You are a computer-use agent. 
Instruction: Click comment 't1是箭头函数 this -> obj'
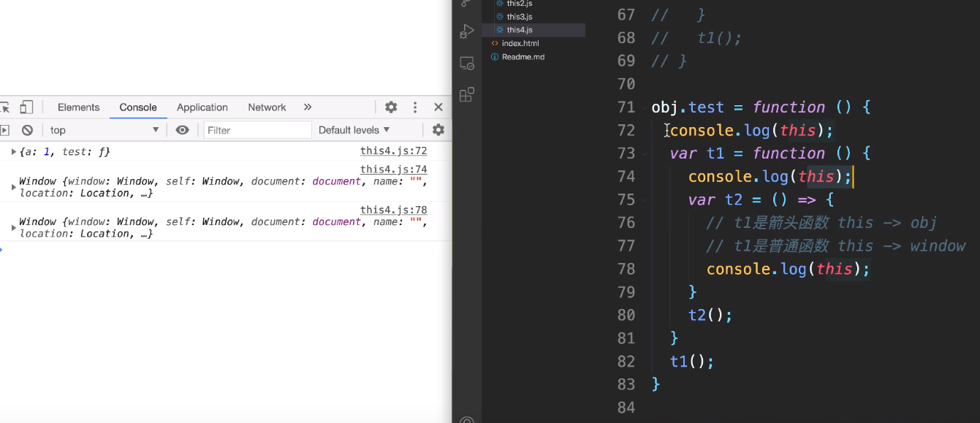click(x=821, y=223)
